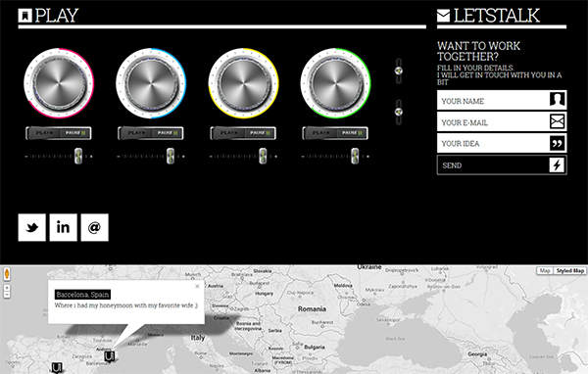Click the @ email icon button
The width and height of the screenshot is (588, 374).
[x=94, y=227]
